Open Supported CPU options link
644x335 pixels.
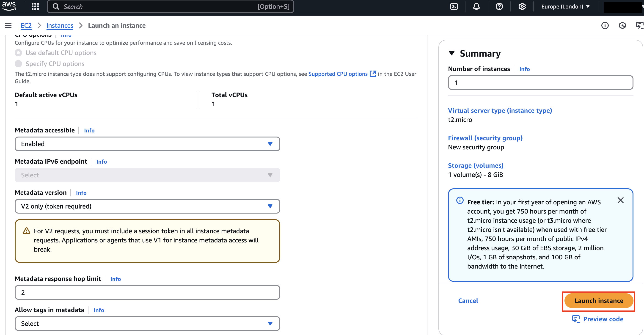[x=338, y=74]
